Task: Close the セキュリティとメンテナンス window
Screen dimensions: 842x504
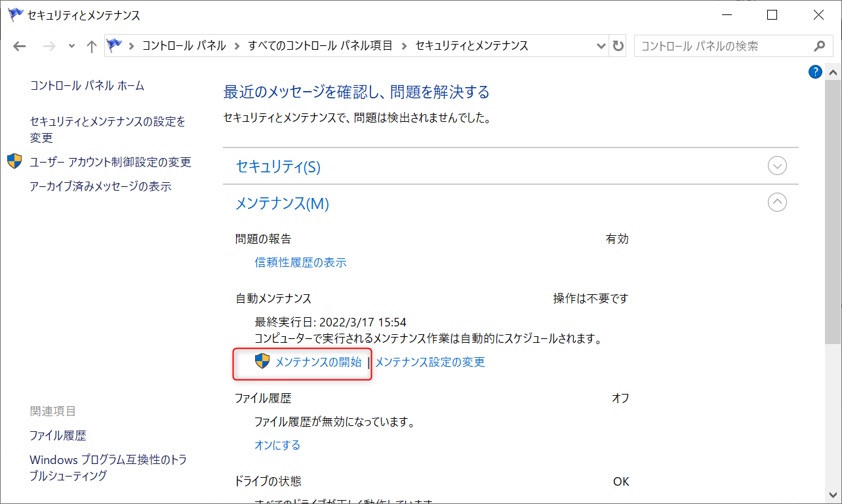Action: tap(818, 14)
